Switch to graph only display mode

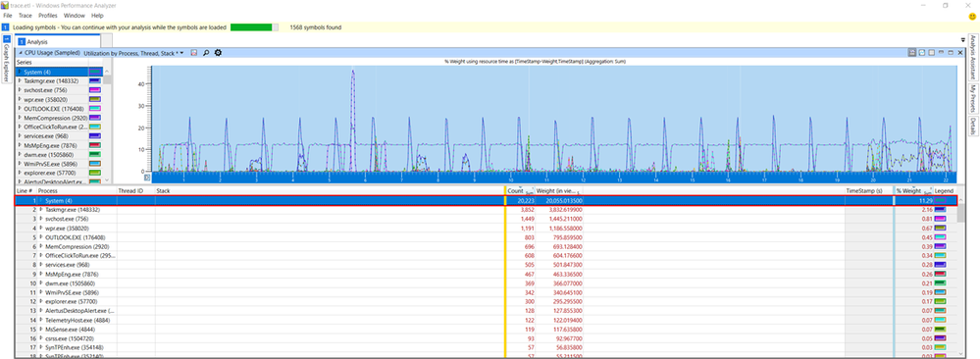[x=922, y=53]
